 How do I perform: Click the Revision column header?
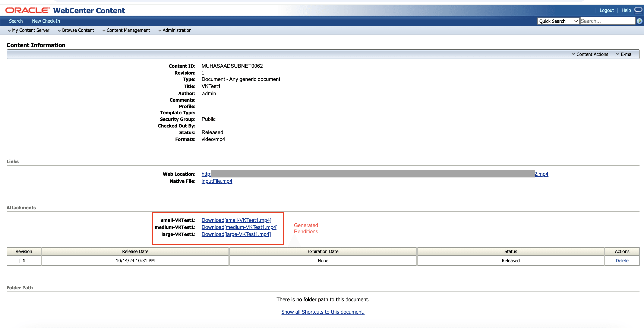tap(24, 252)
